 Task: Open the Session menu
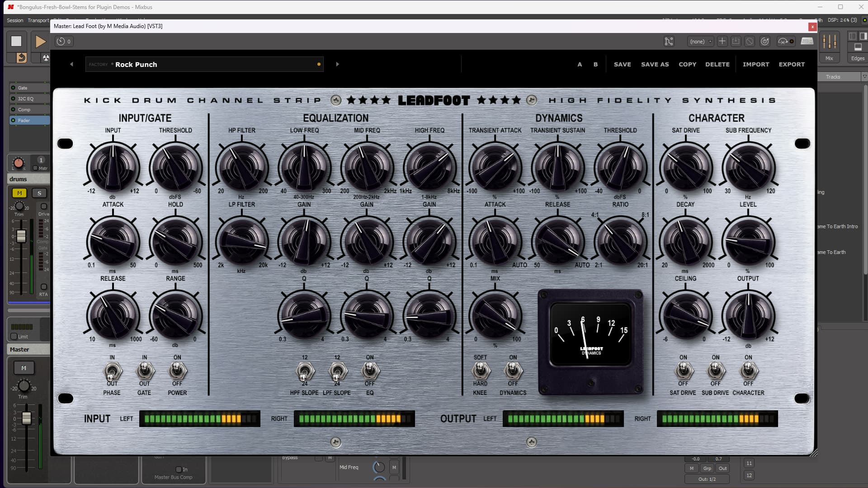pos(15,20)
